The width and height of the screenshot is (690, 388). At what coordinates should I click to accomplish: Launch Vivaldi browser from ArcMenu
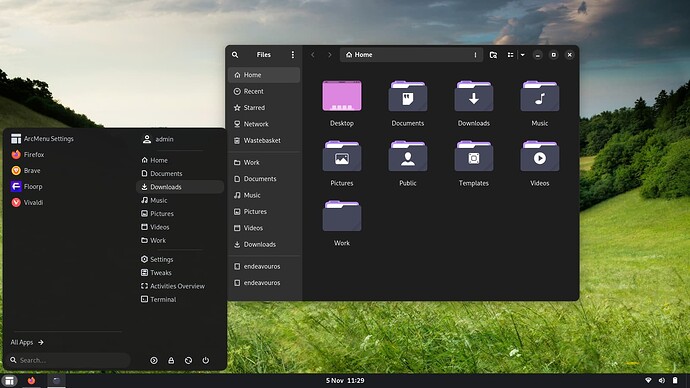pyautogui.click(x=27, y=202)
